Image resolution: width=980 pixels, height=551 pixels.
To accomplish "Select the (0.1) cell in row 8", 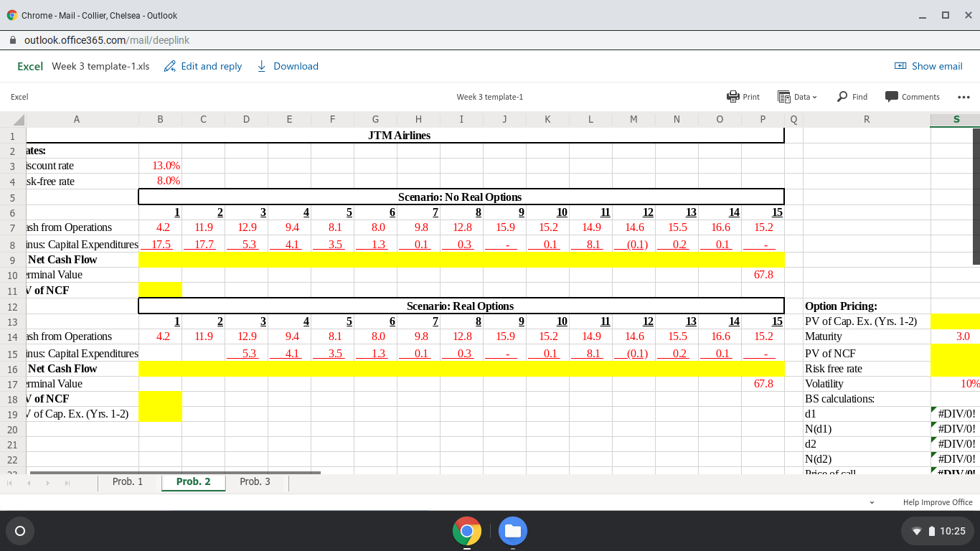I will click(633, 244).
